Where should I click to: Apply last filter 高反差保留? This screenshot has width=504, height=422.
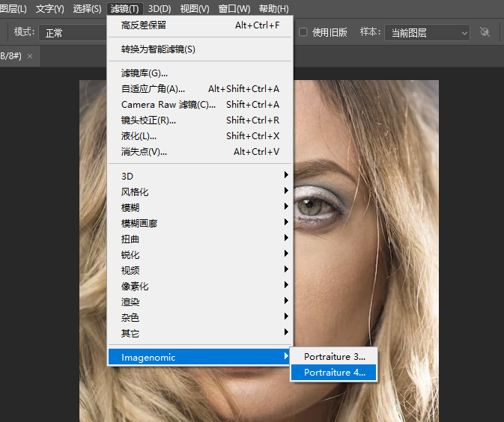(x=144, y=25)
